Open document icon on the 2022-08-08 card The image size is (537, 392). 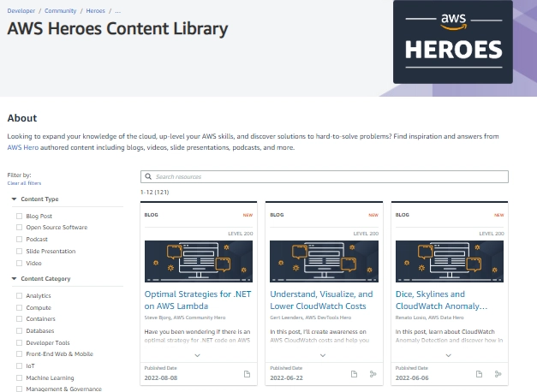click(x=247, y=374)
